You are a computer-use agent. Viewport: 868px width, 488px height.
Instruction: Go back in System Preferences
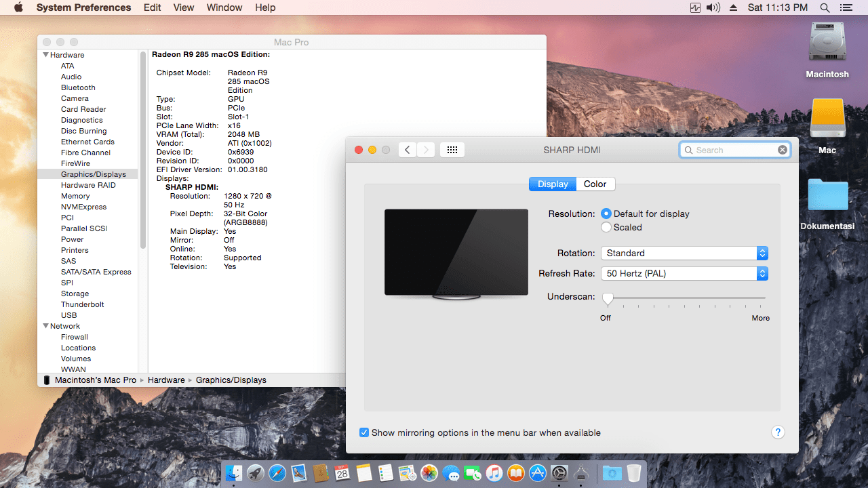407,150
